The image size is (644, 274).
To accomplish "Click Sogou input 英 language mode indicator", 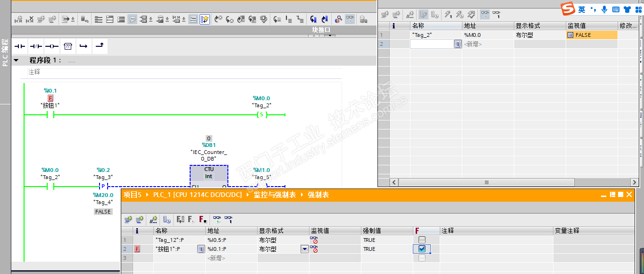I will [582, 9].
